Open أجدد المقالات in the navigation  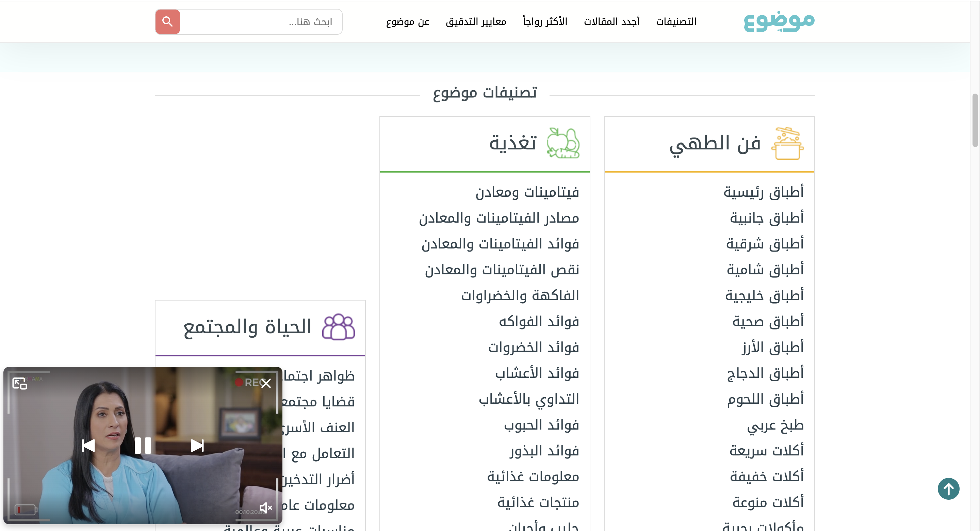coord(612,22)
